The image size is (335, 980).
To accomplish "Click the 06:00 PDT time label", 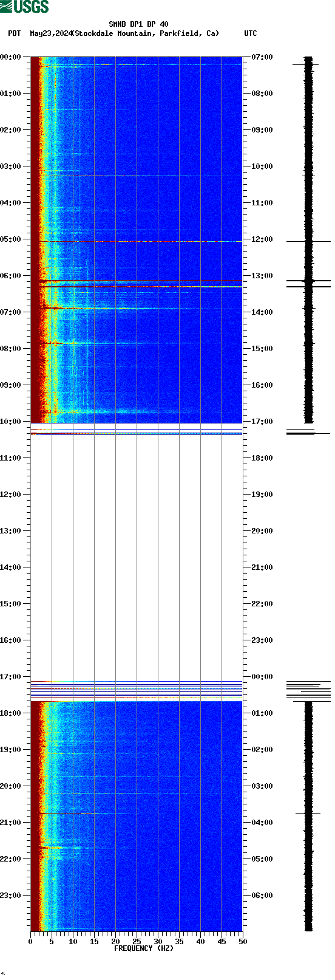I will (x=11, y=276).
